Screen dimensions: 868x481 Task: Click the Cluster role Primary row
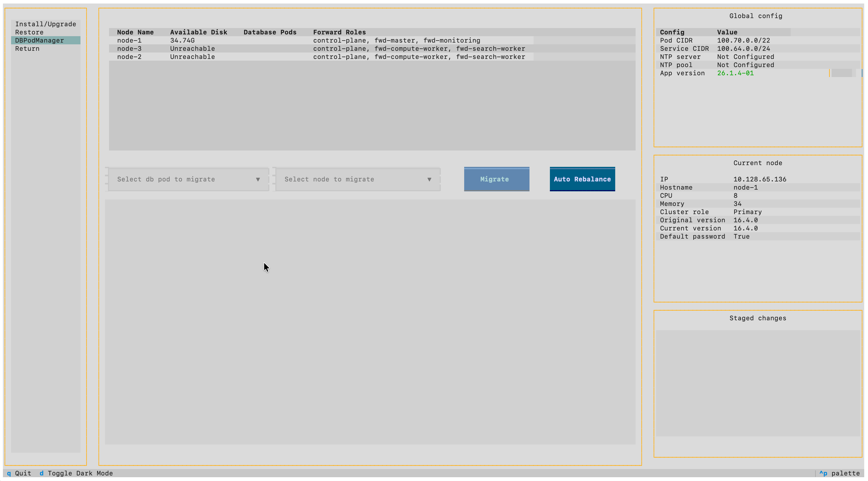pyautogui.click(x=758, y=212)
